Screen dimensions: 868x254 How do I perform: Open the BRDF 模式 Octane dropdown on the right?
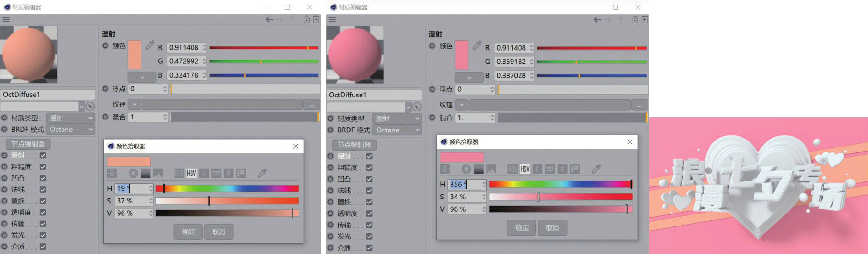point(397,130)
